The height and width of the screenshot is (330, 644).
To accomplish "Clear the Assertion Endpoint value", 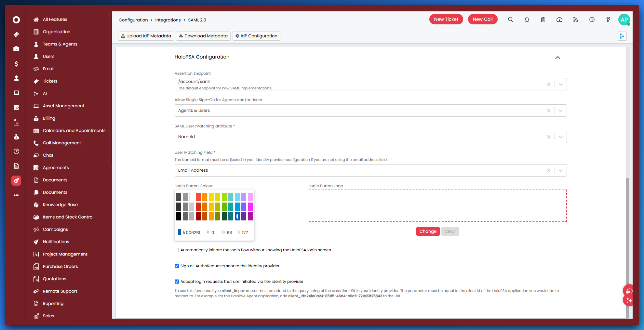I will [x=549, y=84].
